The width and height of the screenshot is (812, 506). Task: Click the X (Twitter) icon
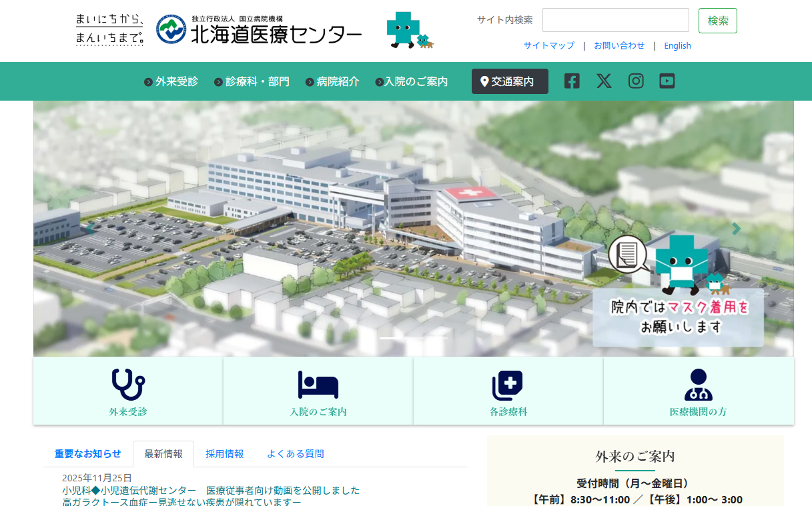pos(604,81)
